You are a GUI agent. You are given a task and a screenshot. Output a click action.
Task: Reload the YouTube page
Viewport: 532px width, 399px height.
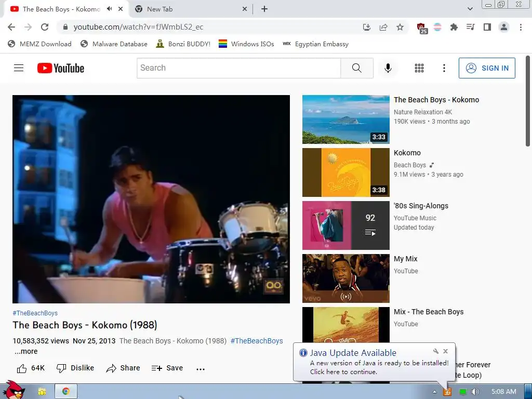[45, 27]
